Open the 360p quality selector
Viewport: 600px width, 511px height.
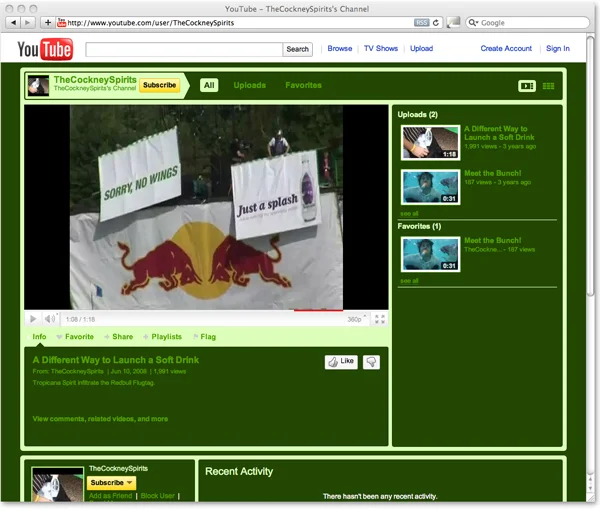click(x=357, y=319)
